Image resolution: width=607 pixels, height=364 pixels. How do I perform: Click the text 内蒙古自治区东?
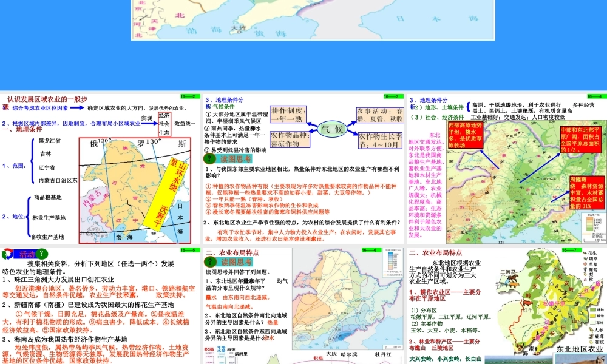coord(58,180)
